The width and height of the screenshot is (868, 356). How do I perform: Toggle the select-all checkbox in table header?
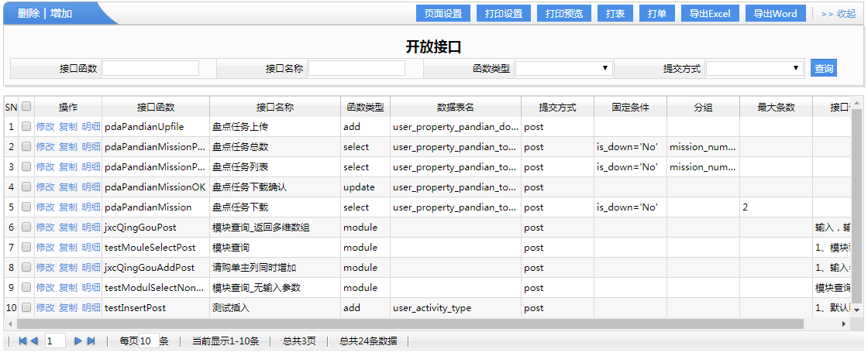[26, 107]
